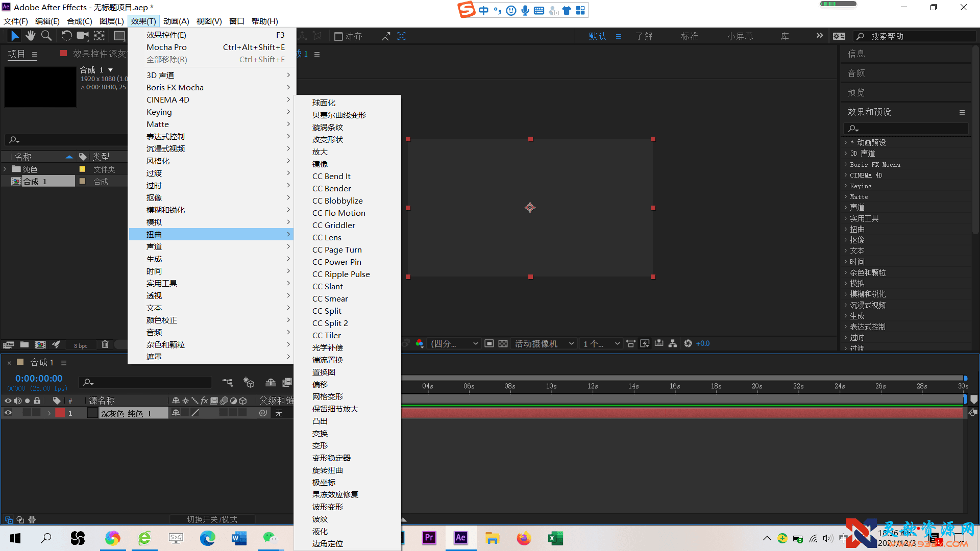Open the 模糊和锐化 effects submenu

click(211, 210)
